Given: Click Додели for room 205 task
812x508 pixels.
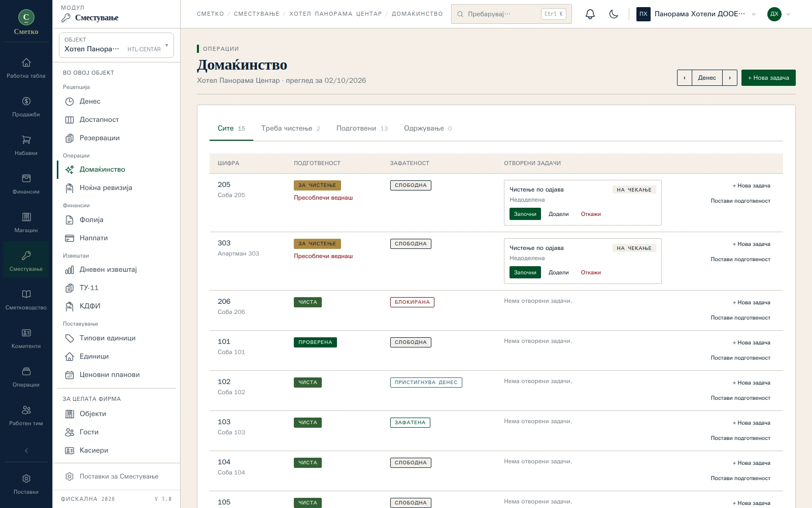Looking at the screenshot, I should (559, 214).
